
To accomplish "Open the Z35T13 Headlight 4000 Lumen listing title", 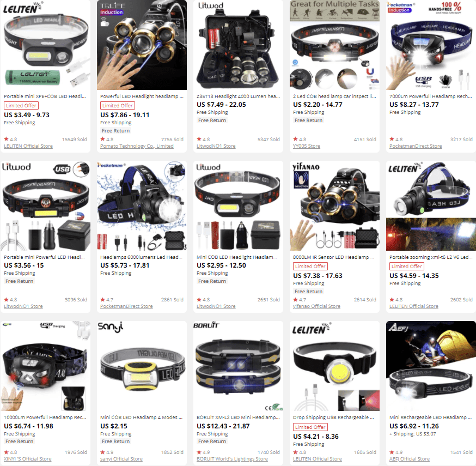I will [238, 96].
